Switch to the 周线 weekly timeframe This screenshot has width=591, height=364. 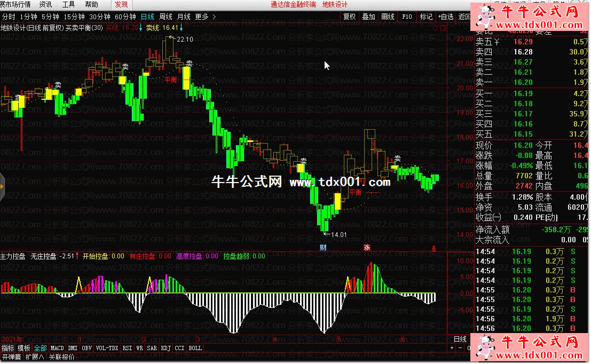166,17
